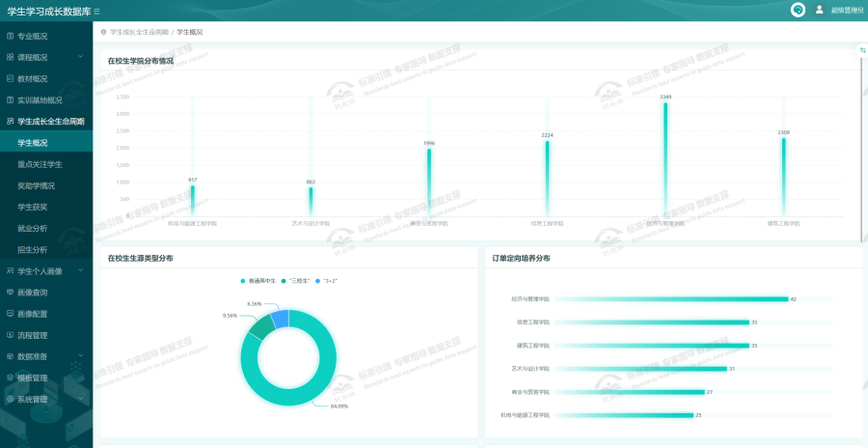
Task: Open the theme palette icon in header
Action: 798,10
